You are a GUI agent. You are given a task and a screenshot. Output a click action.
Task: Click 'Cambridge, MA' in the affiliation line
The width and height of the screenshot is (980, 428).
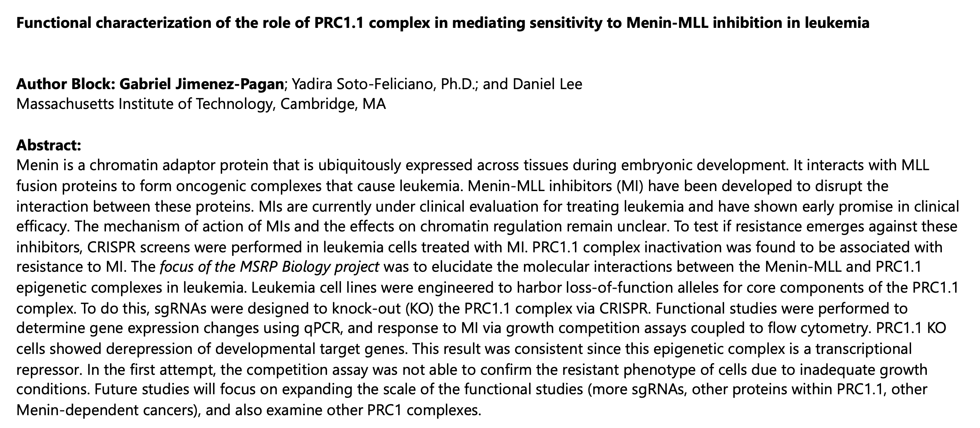tap(333, 104)
